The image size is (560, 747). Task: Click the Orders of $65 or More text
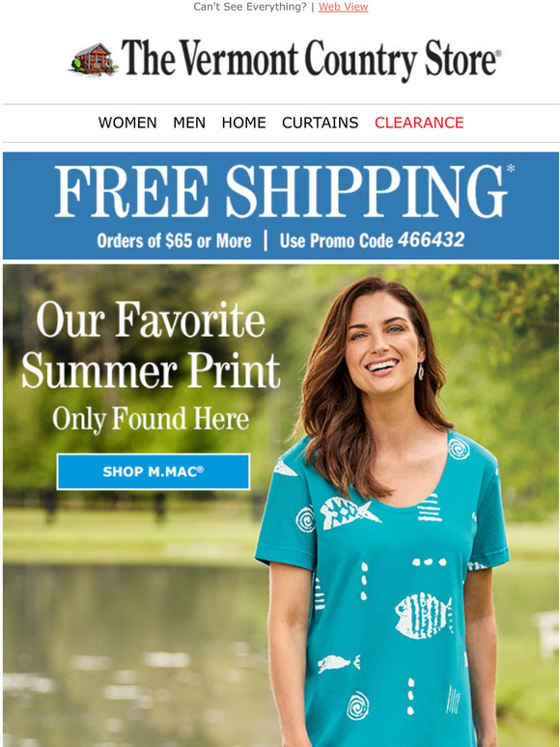174,240
